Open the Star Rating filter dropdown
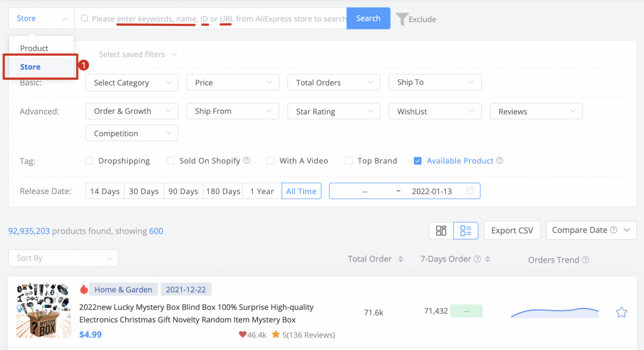Screen dimensions: 644x350 pos(333,111)
